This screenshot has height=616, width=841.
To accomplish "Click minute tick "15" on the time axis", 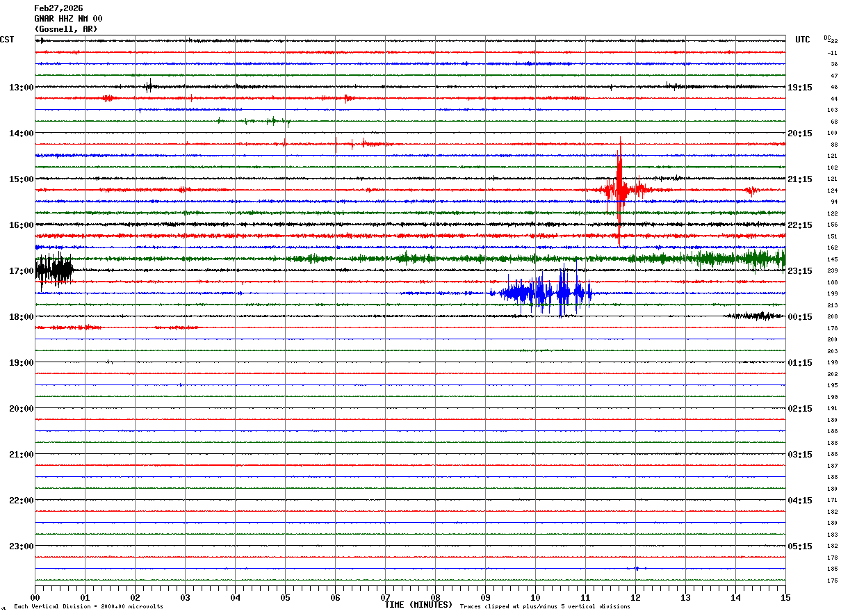I will [x=785, y=597].
